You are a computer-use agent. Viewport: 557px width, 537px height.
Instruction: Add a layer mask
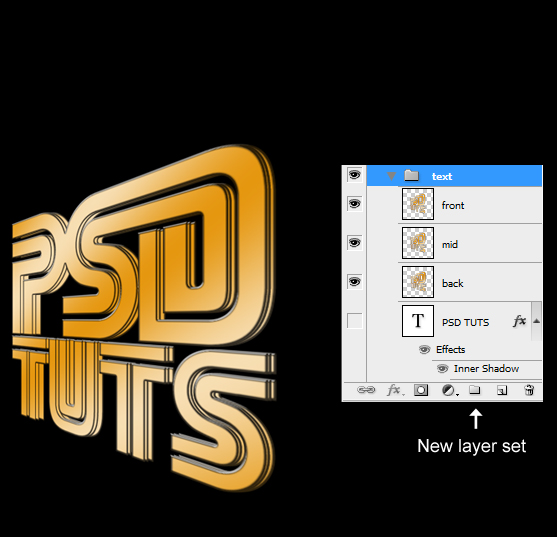coord(421,390)
